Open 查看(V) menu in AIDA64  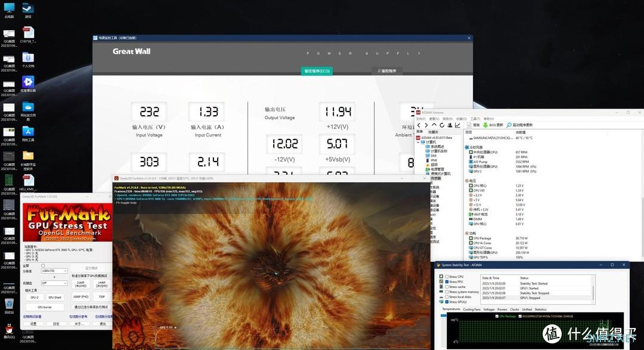coord(434,119)
